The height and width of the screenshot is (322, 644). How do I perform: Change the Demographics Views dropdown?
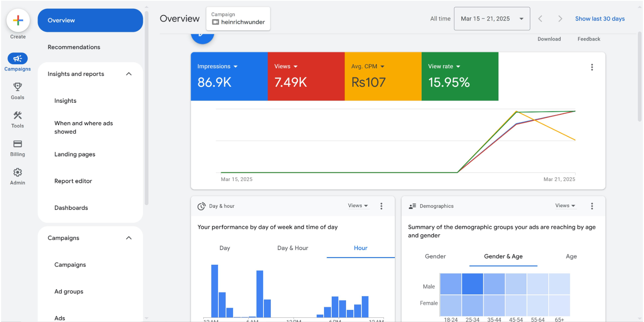565,206
